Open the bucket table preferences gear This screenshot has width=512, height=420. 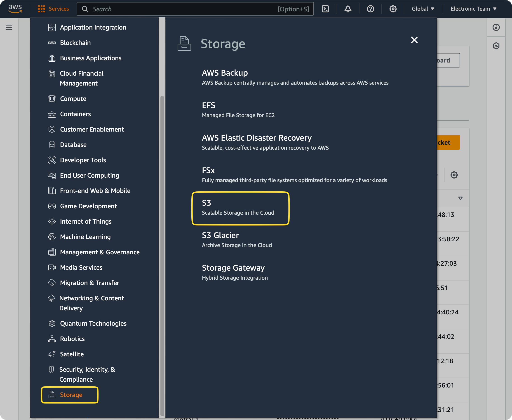(454, 175)
